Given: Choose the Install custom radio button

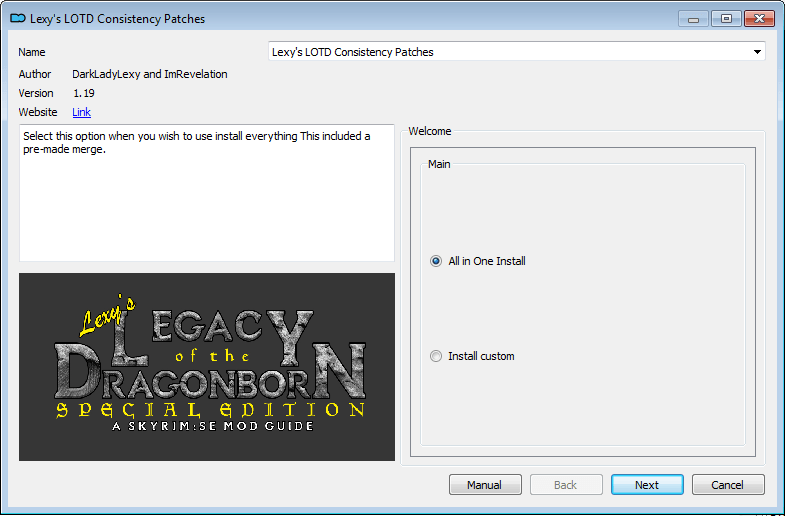Looking at the screenshot, I should click(x=436, y=356).
